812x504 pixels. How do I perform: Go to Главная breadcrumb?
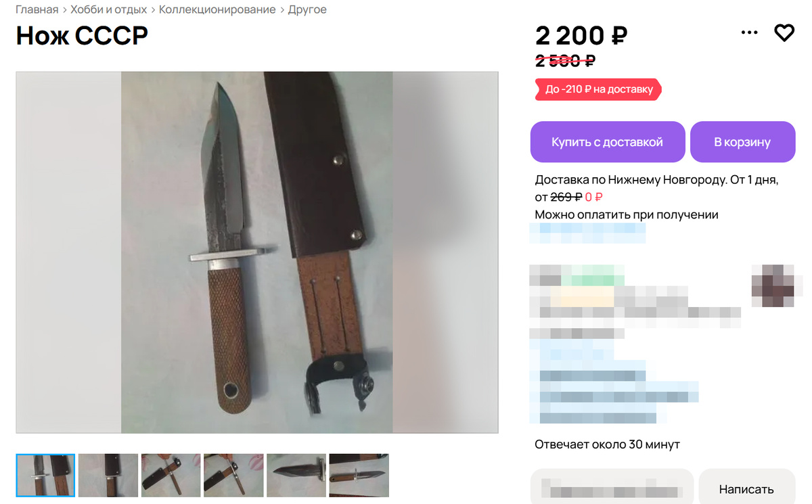click(37, 9)
